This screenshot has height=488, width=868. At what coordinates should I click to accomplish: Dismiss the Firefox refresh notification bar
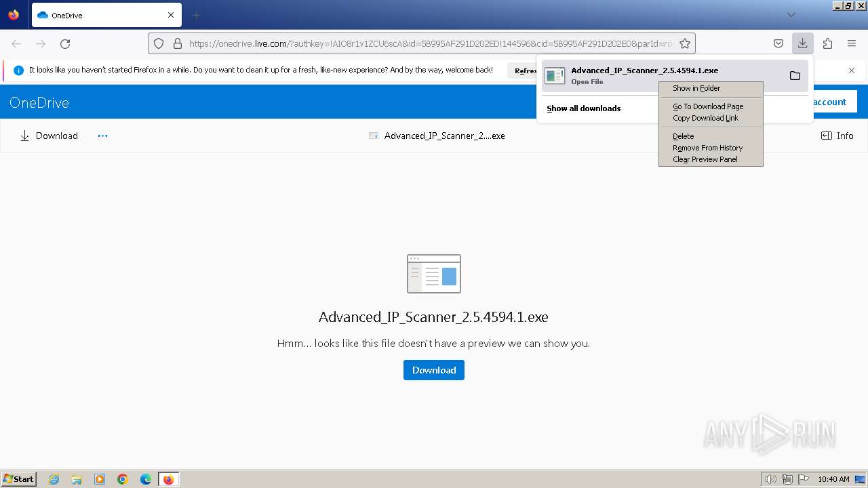[852, 70]
